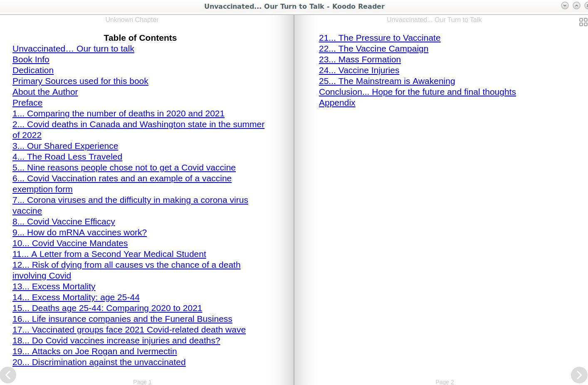Go back with previous page arrow
The width and height of the screenshot is (588, 385).
[x=8, y=375]
